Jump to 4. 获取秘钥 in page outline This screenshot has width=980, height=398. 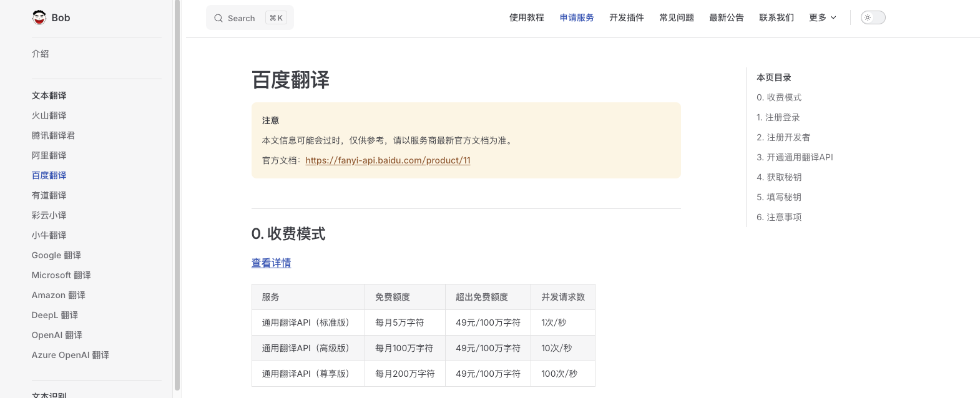(x=779, y=177)
